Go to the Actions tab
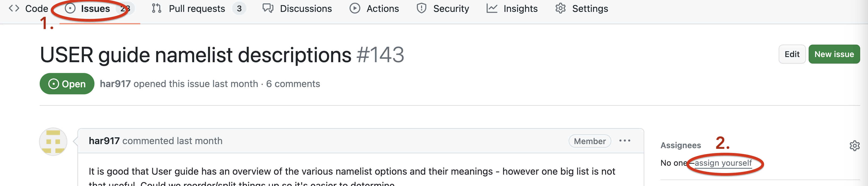The image size is (868, 186). (x=382, y=8)
